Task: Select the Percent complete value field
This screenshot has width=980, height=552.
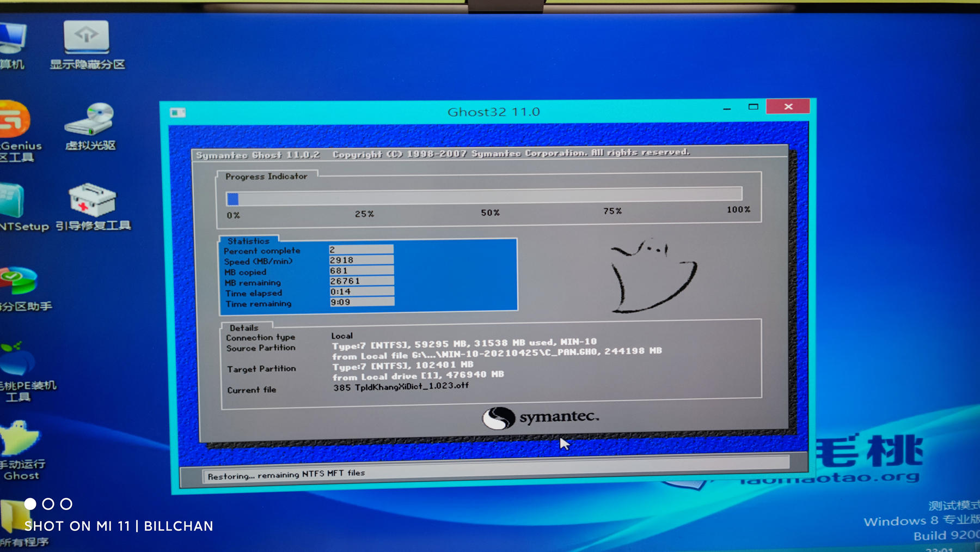Action: [x=361, y=250]
